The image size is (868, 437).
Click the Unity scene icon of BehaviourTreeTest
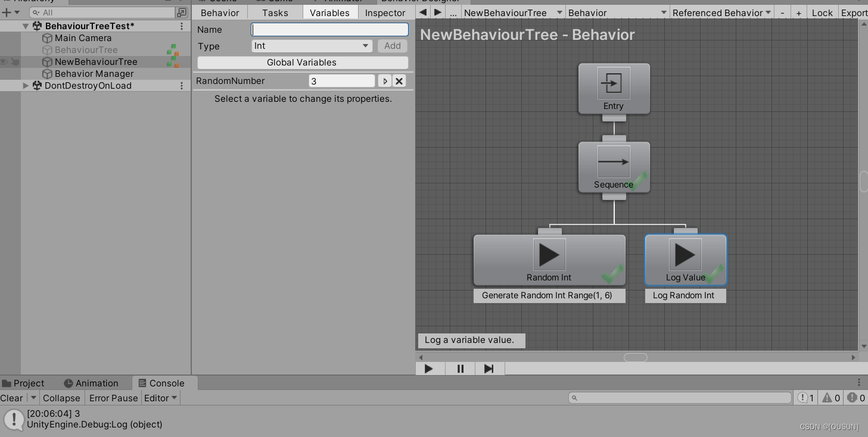(37, 26)
